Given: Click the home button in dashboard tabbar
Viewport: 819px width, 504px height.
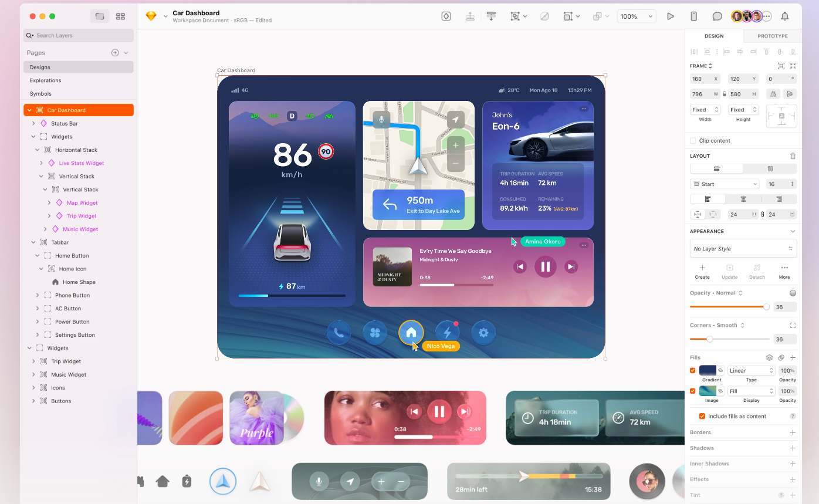Looking at the screenshot, I should click(411, 333).
